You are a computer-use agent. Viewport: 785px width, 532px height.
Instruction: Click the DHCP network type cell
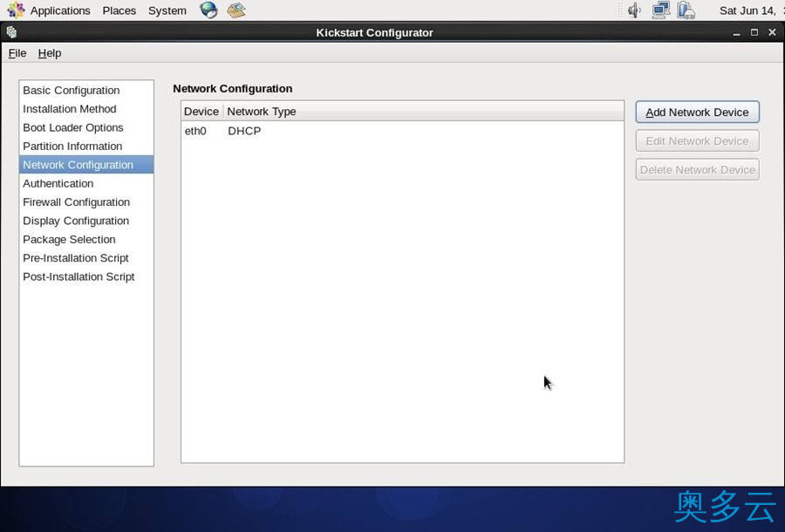[x=244, y=131]
